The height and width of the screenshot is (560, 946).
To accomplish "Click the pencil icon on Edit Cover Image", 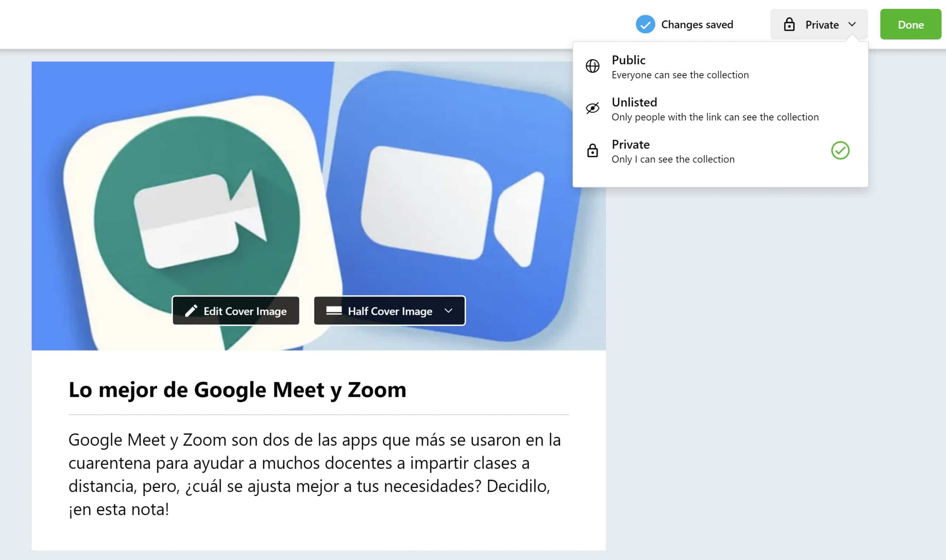I will [191, 311].
